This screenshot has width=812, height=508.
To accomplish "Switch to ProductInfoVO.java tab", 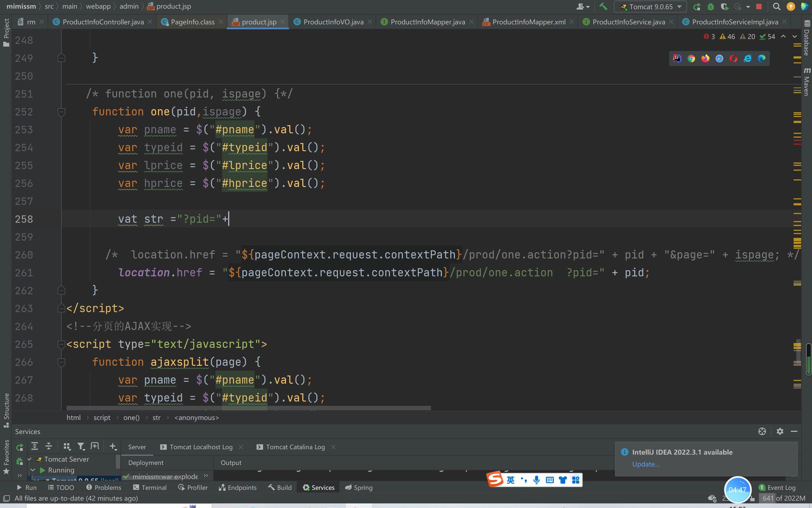I will [333, 22].
